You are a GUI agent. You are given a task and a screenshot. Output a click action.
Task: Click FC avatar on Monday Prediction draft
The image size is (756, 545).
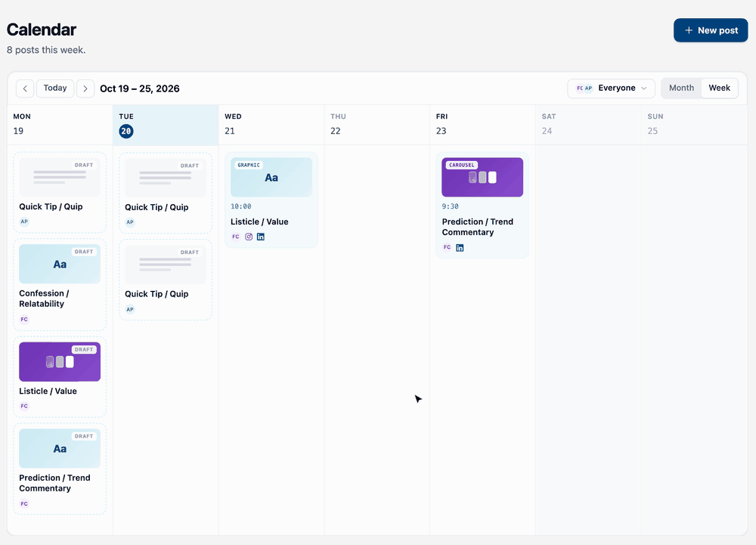[24, 503]
